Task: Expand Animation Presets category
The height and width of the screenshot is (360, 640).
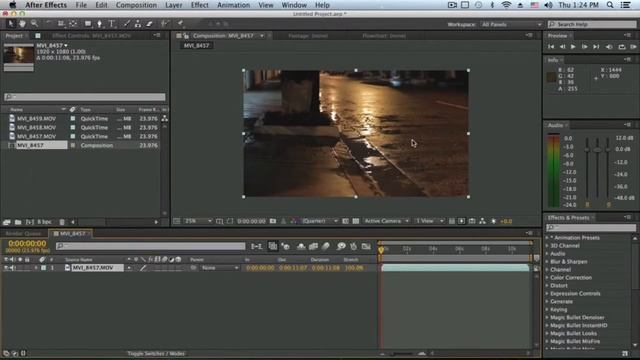Action: pyautogui.click(x=547, y=238)
